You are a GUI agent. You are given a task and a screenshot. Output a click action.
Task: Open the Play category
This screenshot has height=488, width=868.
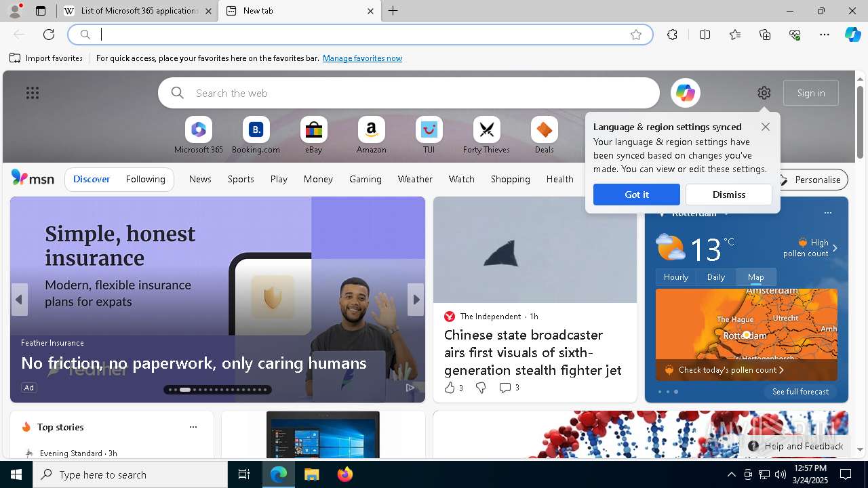279,179
